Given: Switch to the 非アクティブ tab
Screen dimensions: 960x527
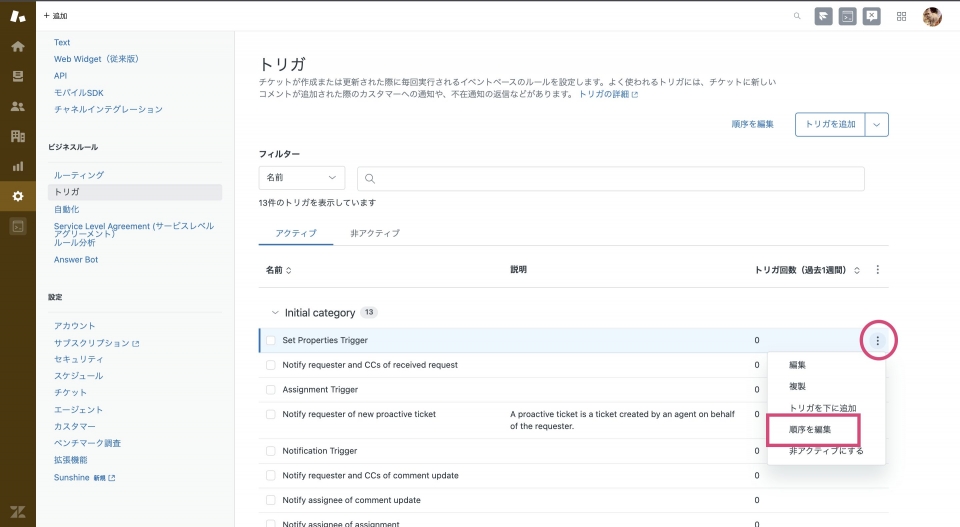Looking at the screenshot, I should click(375, 233).
